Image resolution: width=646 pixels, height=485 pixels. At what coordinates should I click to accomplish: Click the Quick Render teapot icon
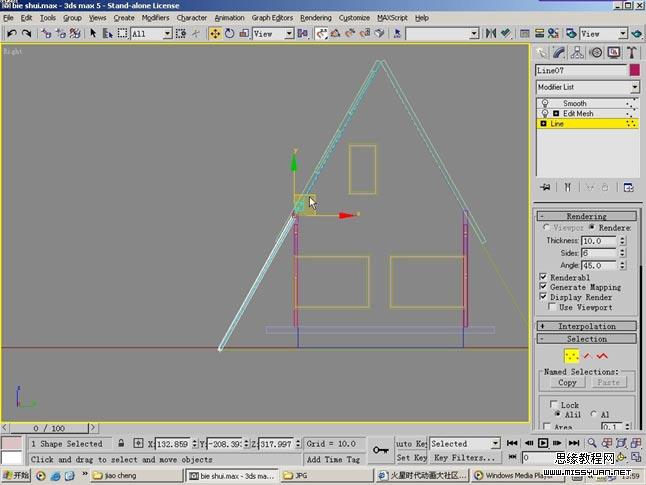click(637, 33)
